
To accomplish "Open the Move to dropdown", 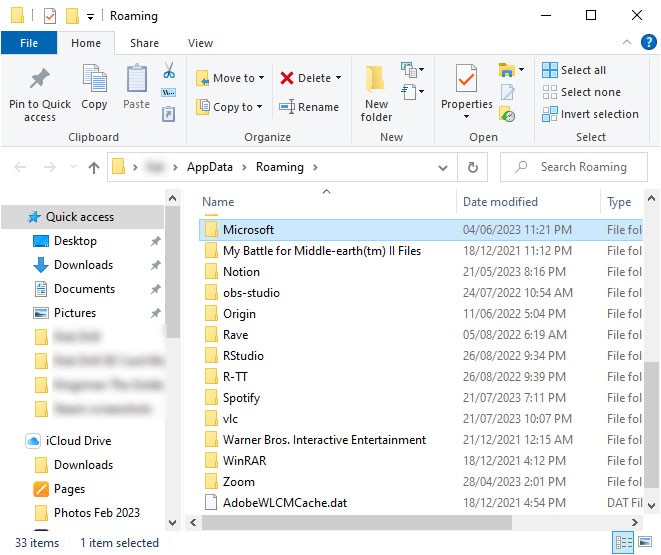I will click(230, 78).
